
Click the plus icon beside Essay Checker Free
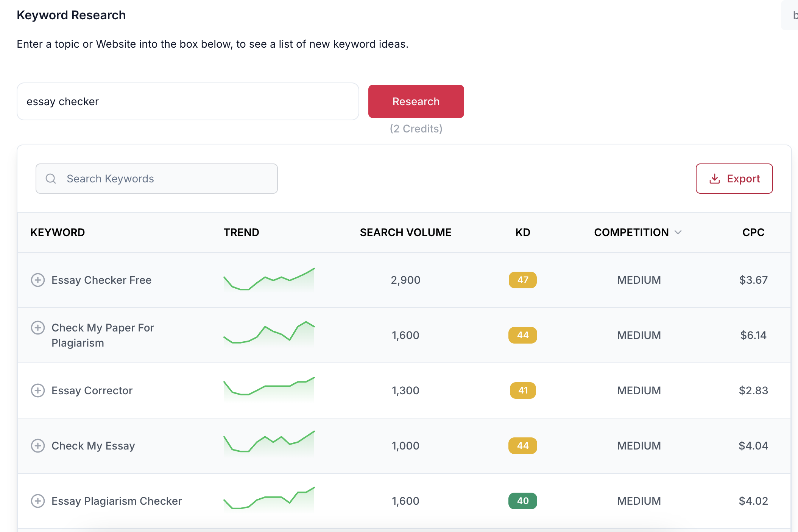click(38, 280)
